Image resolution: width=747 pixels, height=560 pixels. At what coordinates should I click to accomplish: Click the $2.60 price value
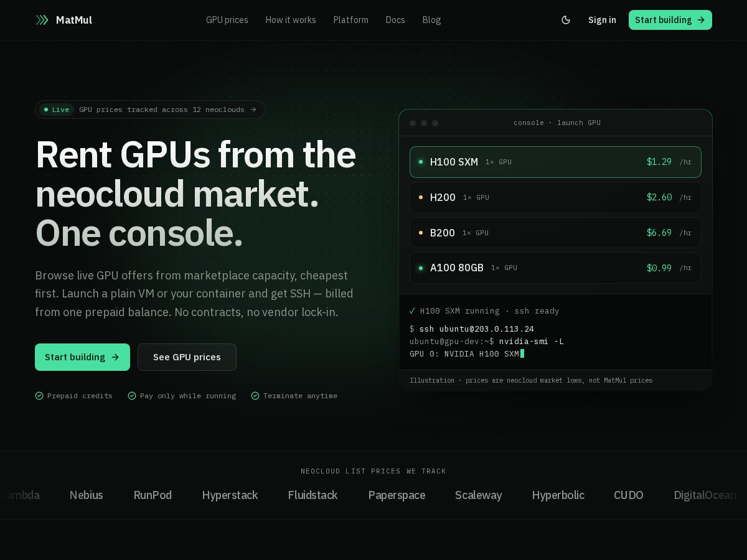[x=659, y=197]
